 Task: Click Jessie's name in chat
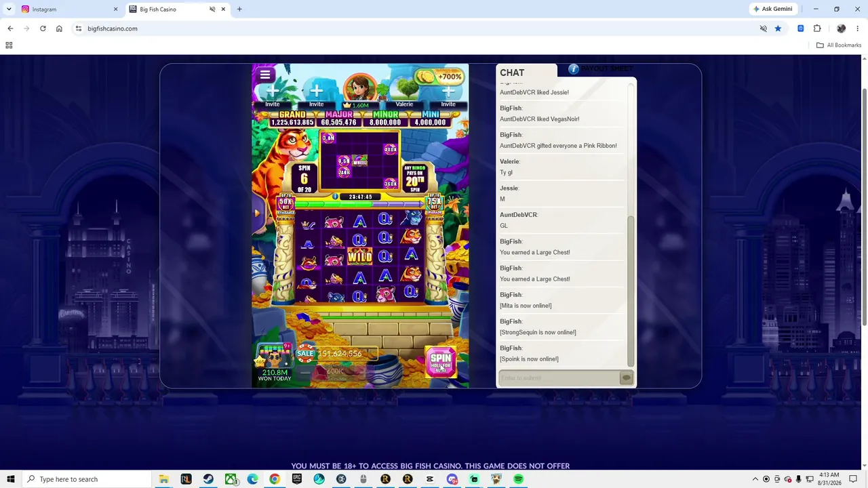[509, 188]
